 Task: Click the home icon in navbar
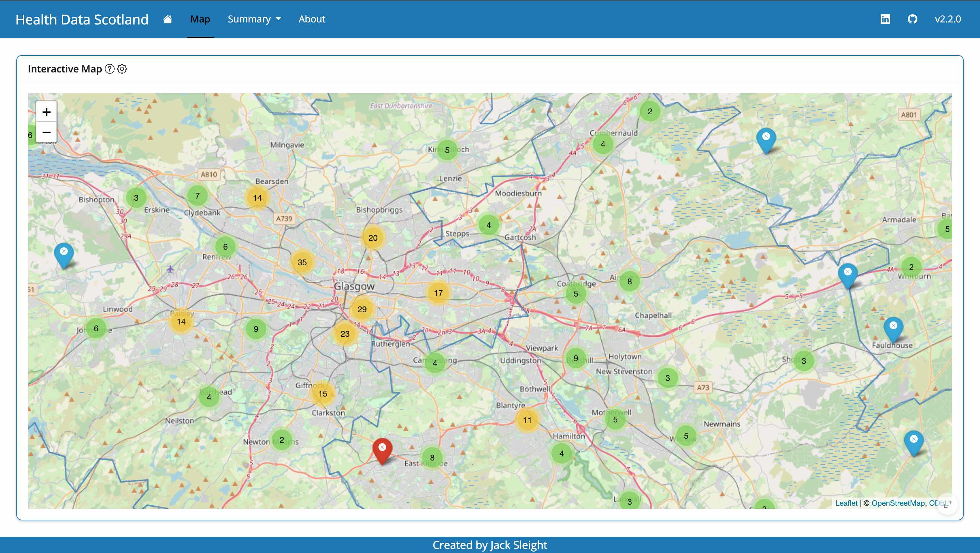click(x=168, y=19)
